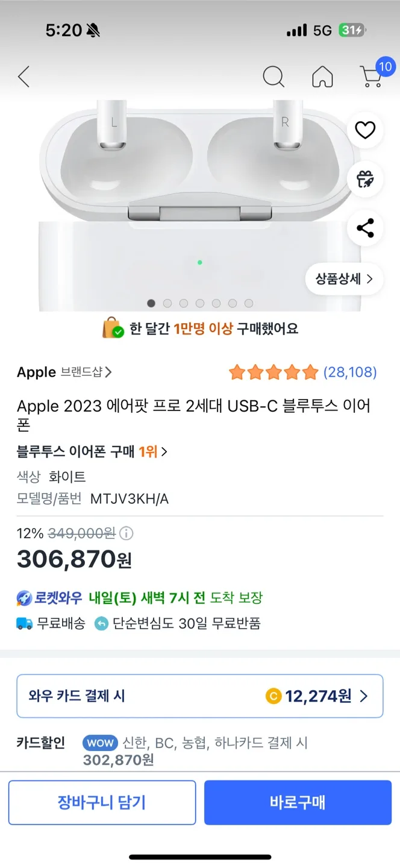Tap the back arrow icon
Image resolution: width=400 pixels, height=868 pixels.
23,77
